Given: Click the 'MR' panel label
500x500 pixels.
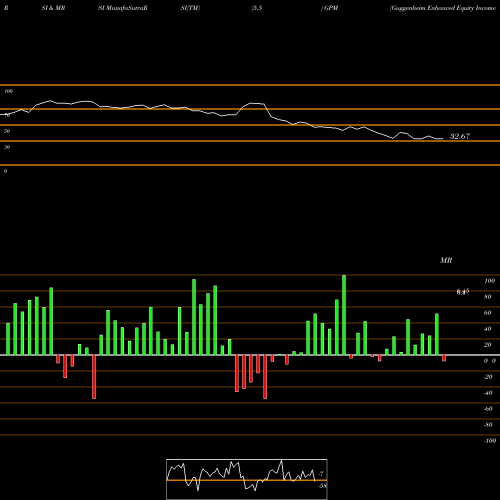Looking at the screenshot, I should (x=446, y=260).
